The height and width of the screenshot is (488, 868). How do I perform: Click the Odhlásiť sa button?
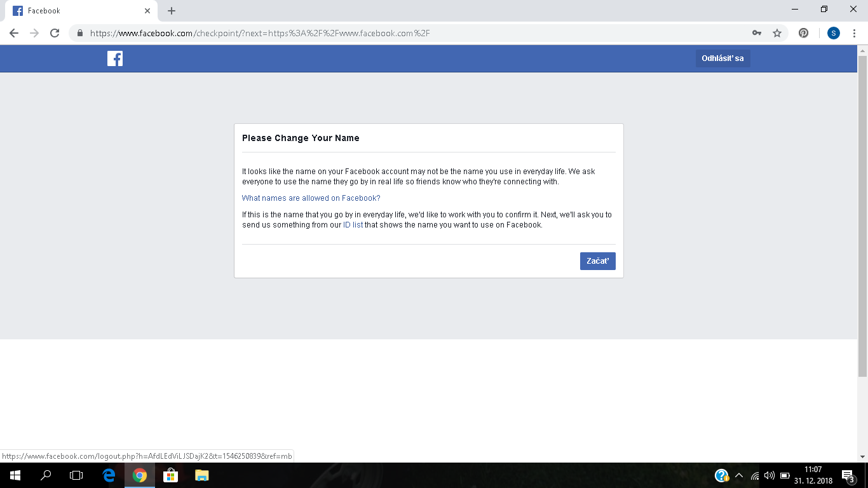pos(722,58)
